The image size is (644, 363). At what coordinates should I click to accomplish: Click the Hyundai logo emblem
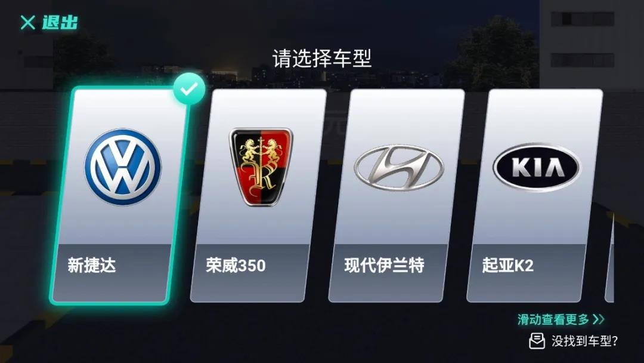[x=399, y=167]
